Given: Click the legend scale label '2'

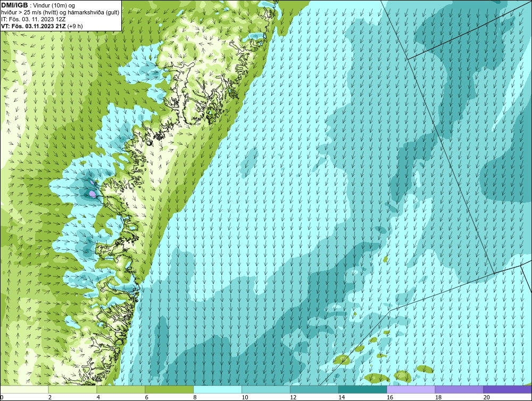Looking at the screenshot, I should point(50,397).
